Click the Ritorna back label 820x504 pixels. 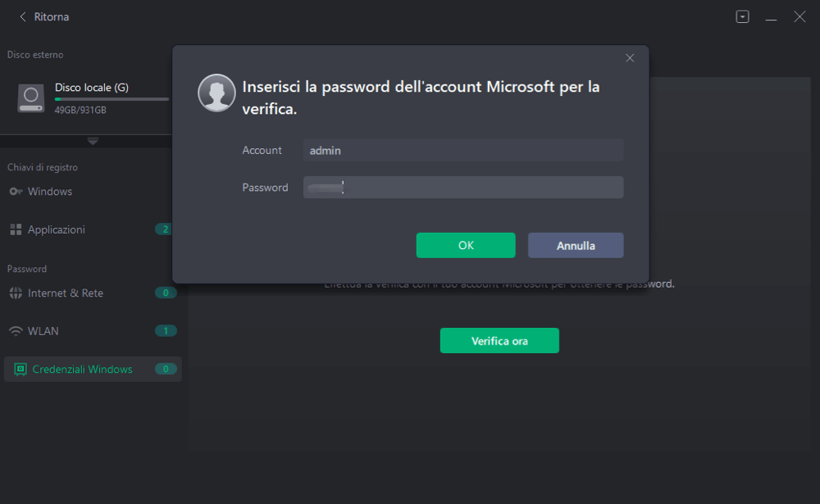51,16
